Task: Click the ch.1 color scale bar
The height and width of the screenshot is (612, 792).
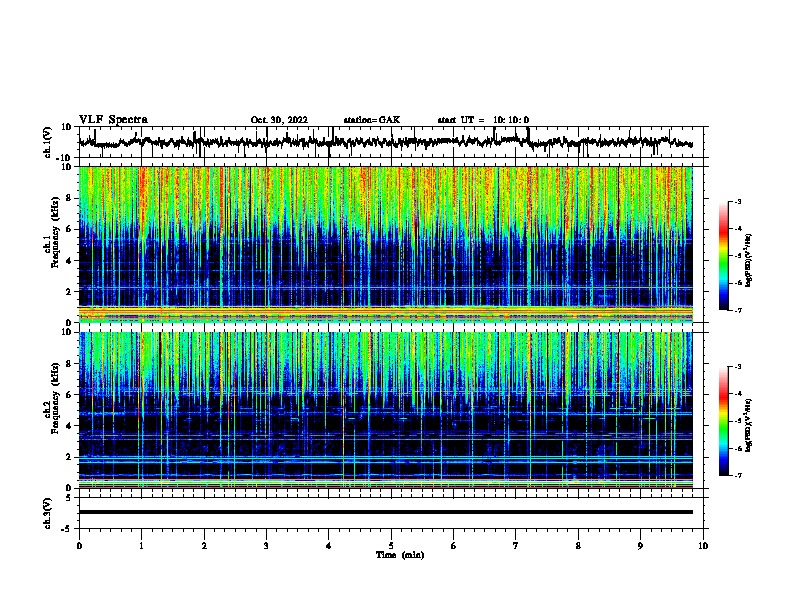Action: [x=724, y=256]
